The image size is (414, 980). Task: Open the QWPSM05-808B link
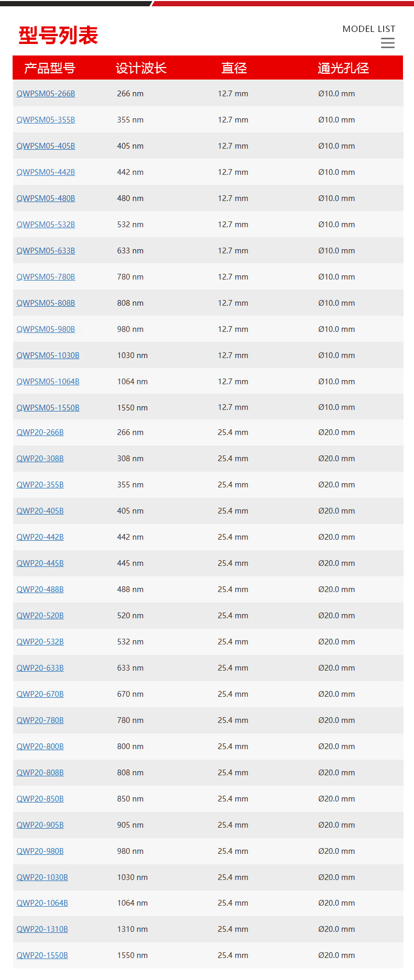point(46,303)
